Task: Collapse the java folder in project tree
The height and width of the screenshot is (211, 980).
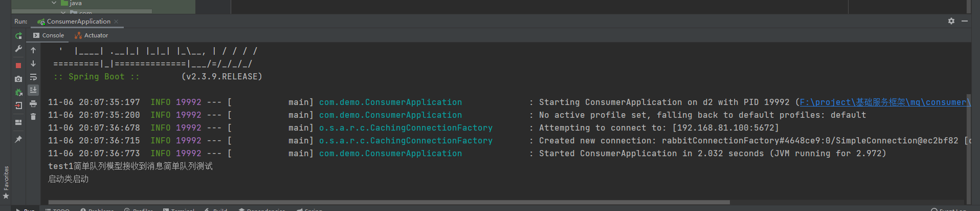Action: coord(54,3)
